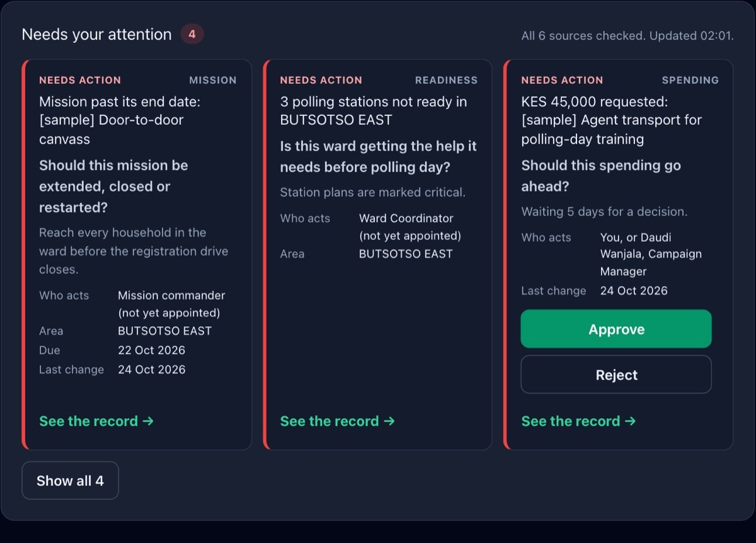
Task: Click the MISSION category label
Action: tap(213, 80)
